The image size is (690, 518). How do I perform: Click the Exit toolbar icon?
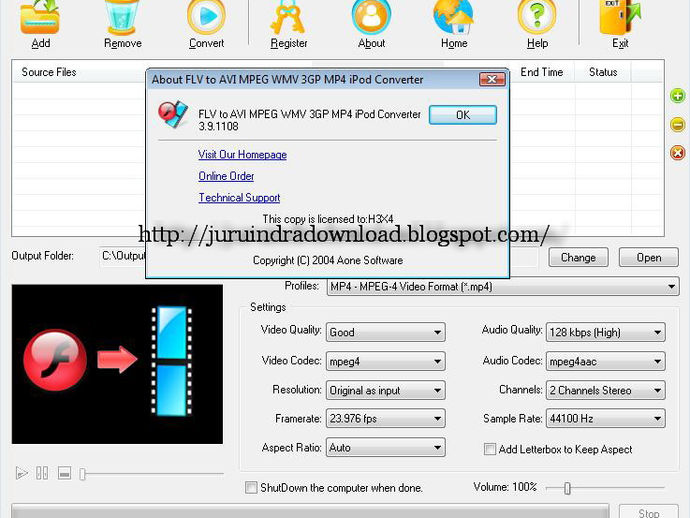click(620, 18)
